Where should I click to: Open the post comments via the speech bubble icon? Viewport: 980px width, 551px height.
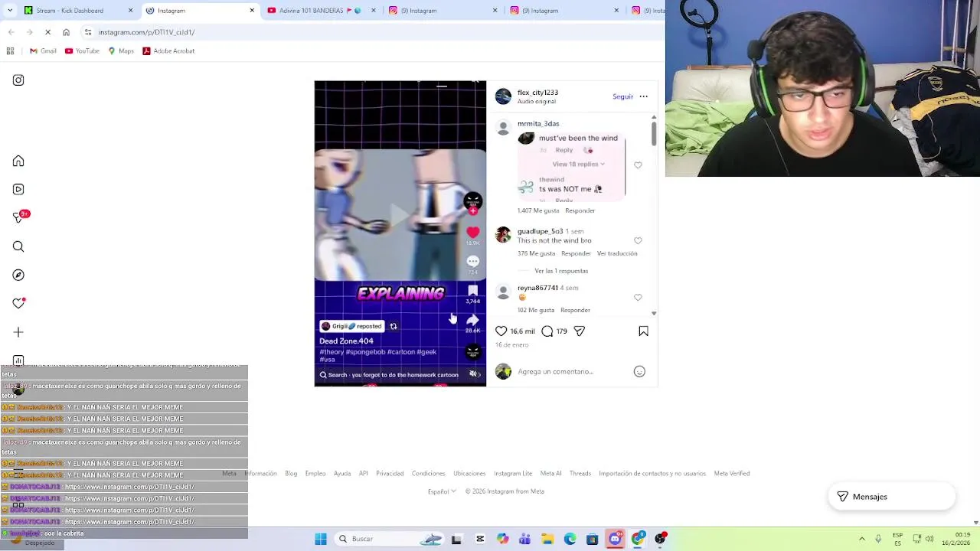(547, 331)
